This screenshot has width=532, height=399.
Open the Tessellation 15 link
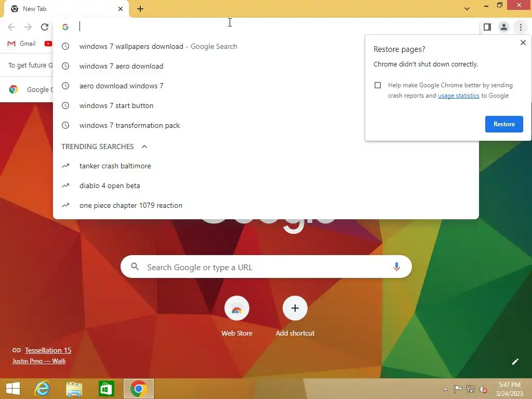48,350
